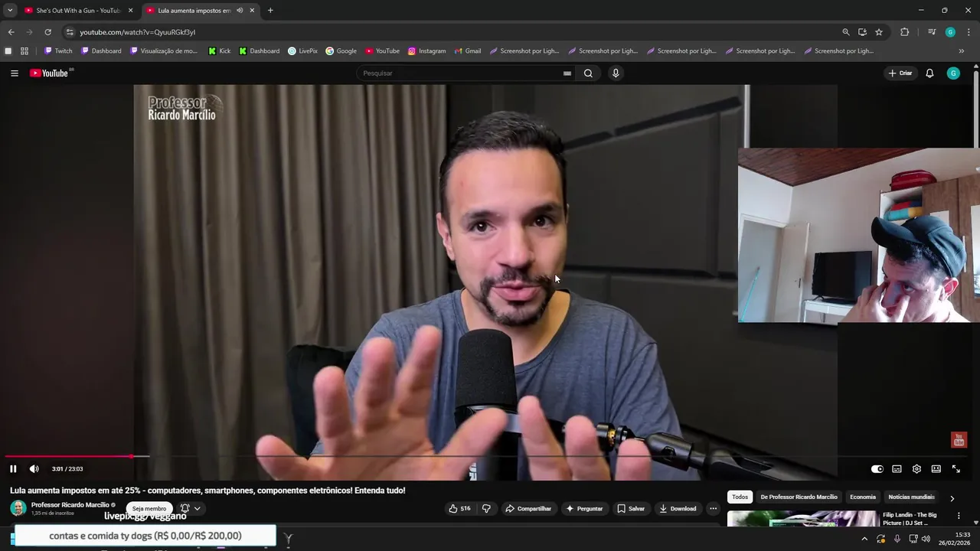Image resolution: width=980 pixels, height=551 pixels.
Task: Submit search with magnifier button
Action: (x=588, y=73)
